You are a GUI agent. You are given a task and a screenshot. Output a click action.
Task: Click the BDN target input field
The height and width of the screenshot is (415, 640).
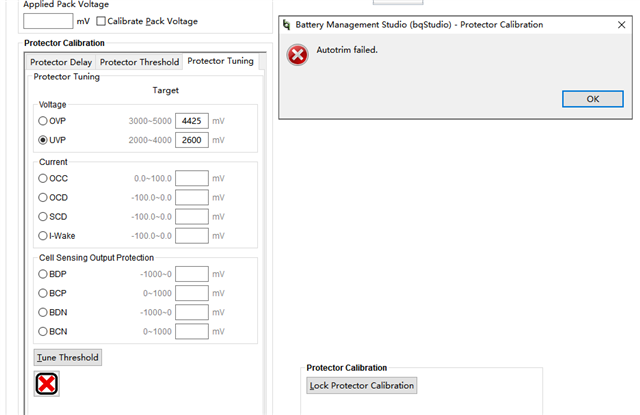[192, 313]
